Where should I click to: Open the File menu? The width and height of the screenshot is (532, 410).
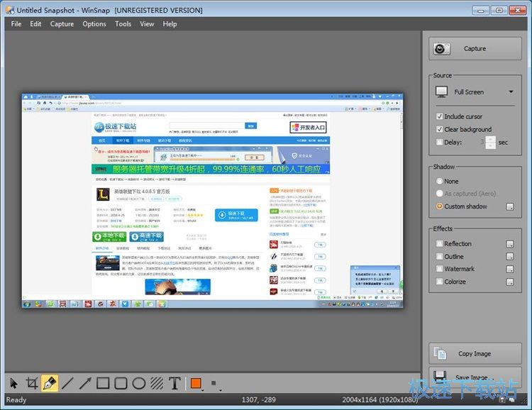(16, 23)
